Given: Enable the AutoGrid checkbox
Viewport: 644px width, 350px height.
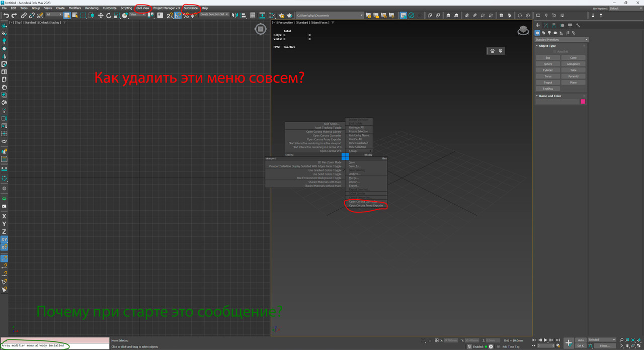Looking at the screenshot, I should pyautogui.click(x=555, y=51).
